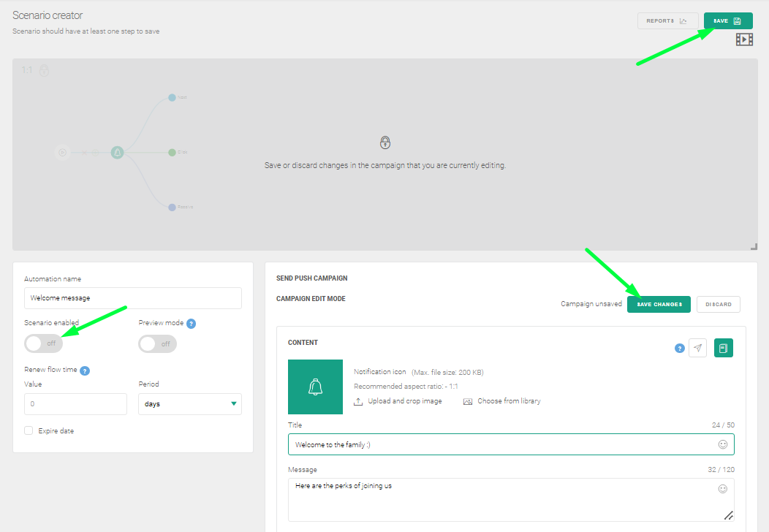Enable the Preview mode switch

coord(157,343)
